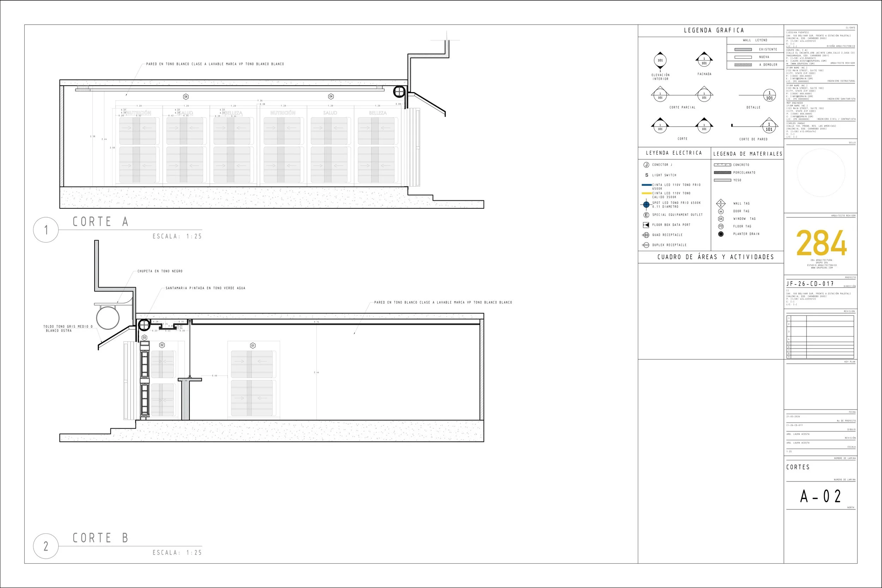Click ESCALA 1:25 under Corte B
This screenshot has width=882, height=588.
[177, 552]
